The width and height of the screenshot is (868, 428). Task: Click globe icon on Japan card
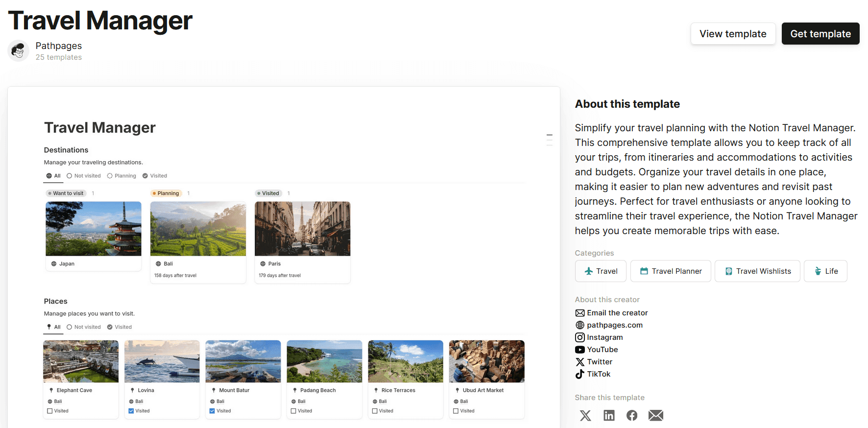point(54,264)
